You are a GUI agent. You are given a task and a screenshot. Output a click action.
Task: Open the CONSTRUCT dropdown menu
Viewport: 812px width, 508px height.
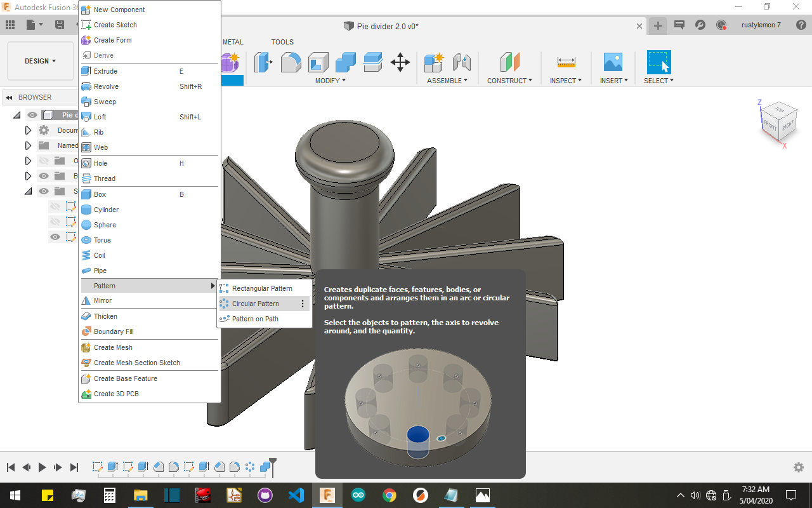click(x=509, y=81)
